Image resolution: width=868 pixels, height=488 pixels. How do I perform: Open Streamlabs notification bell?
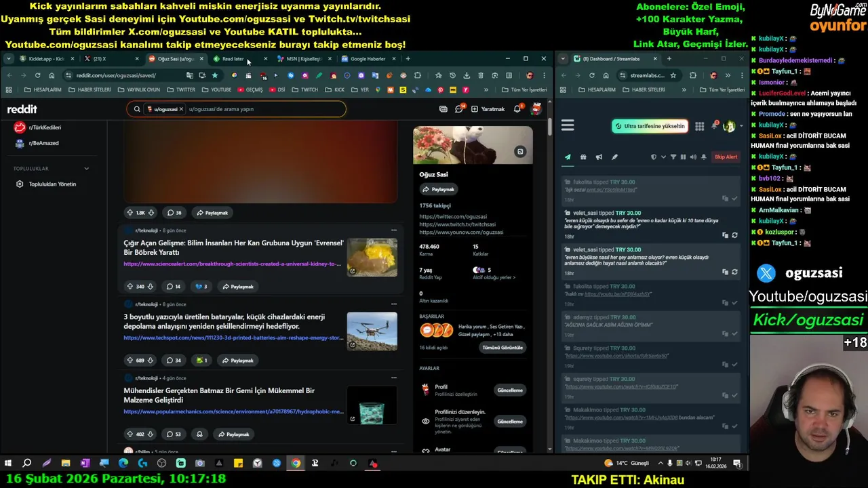pos(714,126)
